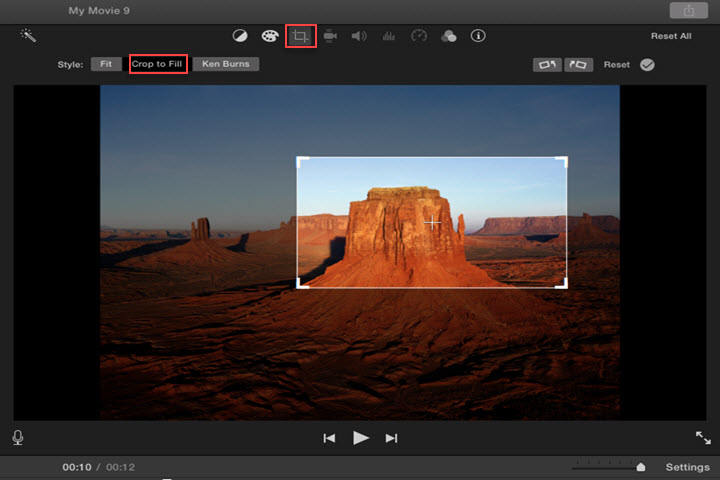
Task: Rotate the clip counterclockwise
Action: tap(547, 65)
